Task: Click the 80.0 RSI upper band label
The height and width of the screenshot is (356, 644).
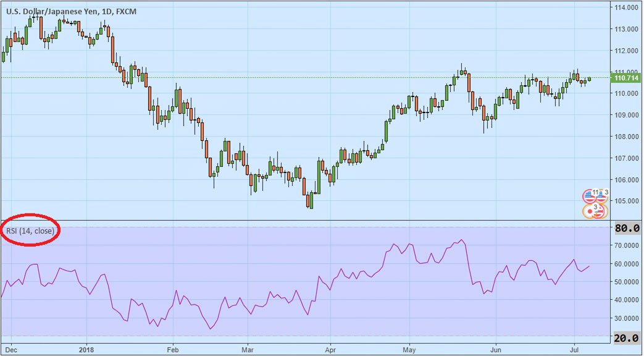Action: (627, 227)
